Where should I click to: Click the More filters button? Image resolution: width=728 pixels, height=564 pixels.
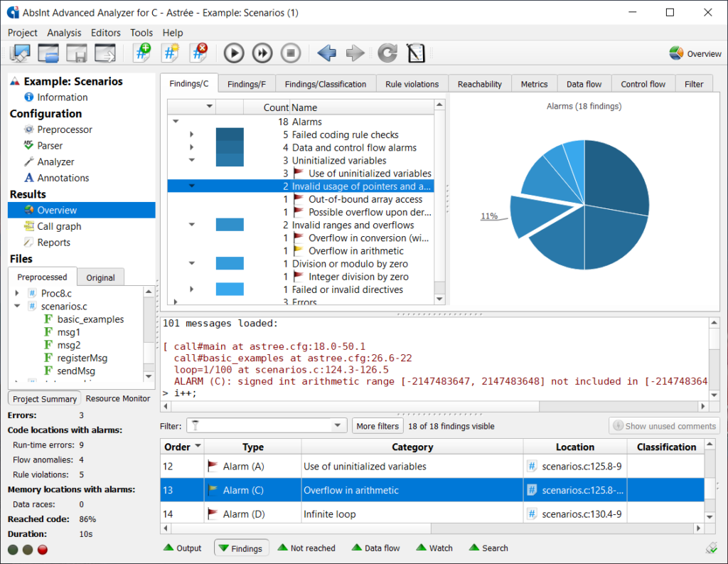(x=378, y=426)
